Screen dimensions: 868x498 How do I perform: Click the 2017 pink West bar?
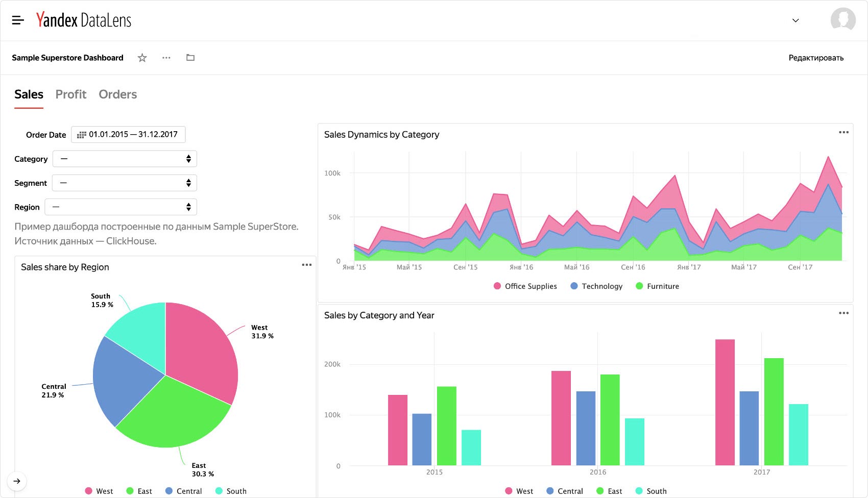coord(725,402)
